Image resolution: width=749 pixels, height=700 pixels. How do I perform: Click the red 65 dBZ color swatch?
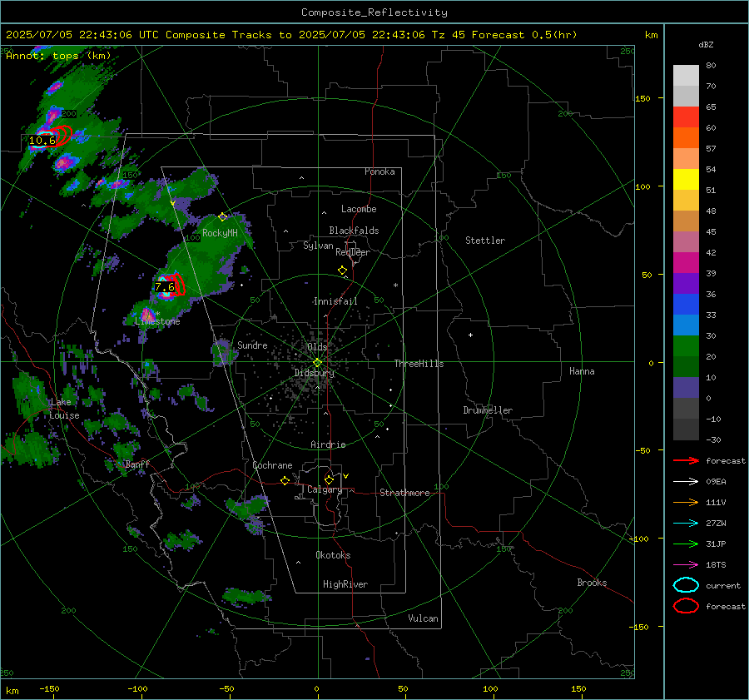point(686,117)
